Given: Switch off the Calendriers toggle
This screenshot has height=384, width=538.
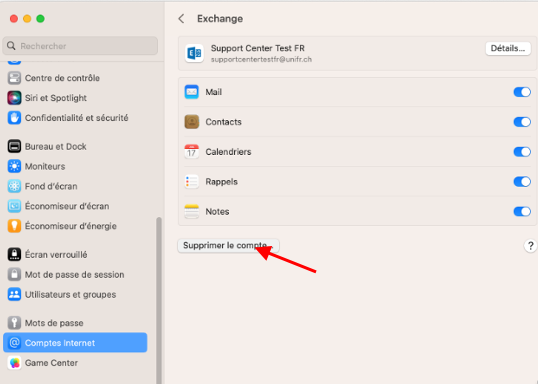Looking at the screenshot, I should 522,152.
